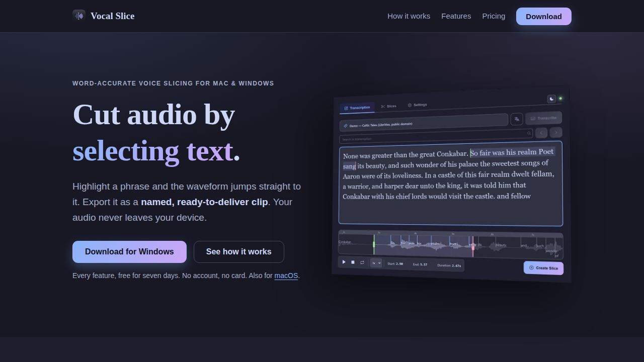Click the Duration: 2.67s value
Image resolution: width=644 pixels, height=362 pixels.
[449, 265]
